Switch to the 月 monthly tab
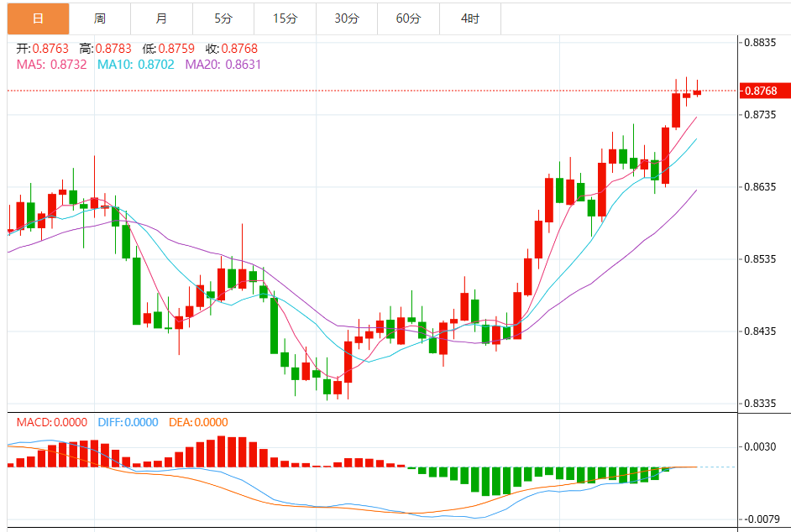Image resolution: width=791 pixels, height=532 pixels. (161, 18)
